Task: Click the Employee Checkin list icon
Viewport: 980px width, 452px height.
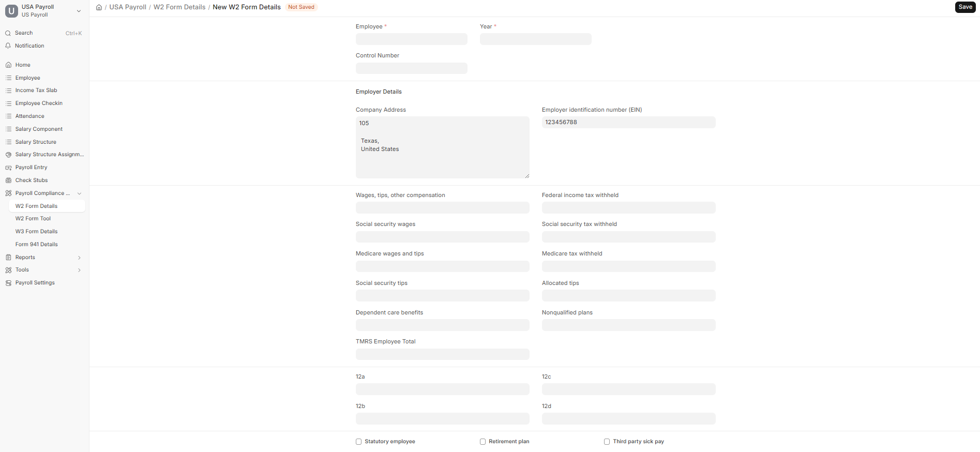Action: tap(8, 103)
